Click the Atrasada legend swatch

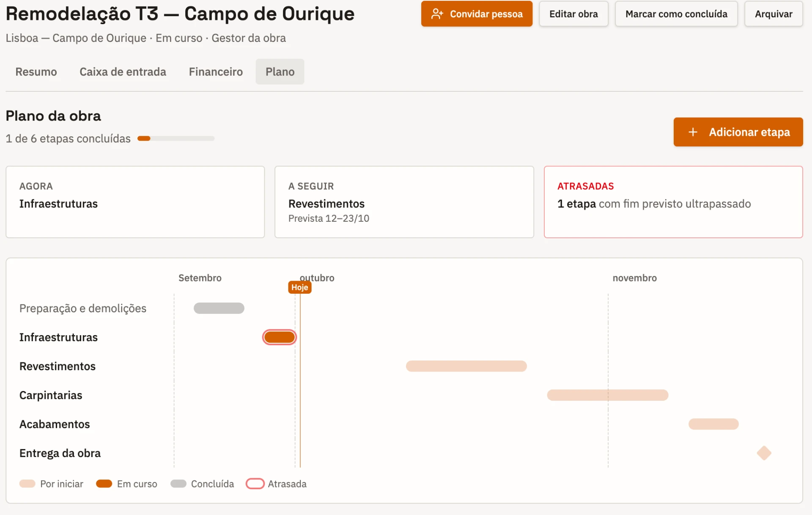tap(255, 484)
